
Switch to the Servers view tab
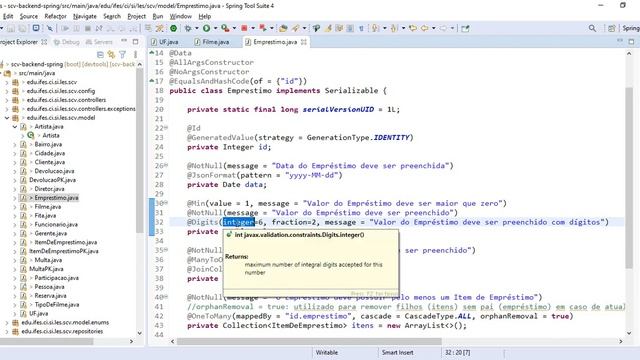pyautogui.click(x=99, y=42)
